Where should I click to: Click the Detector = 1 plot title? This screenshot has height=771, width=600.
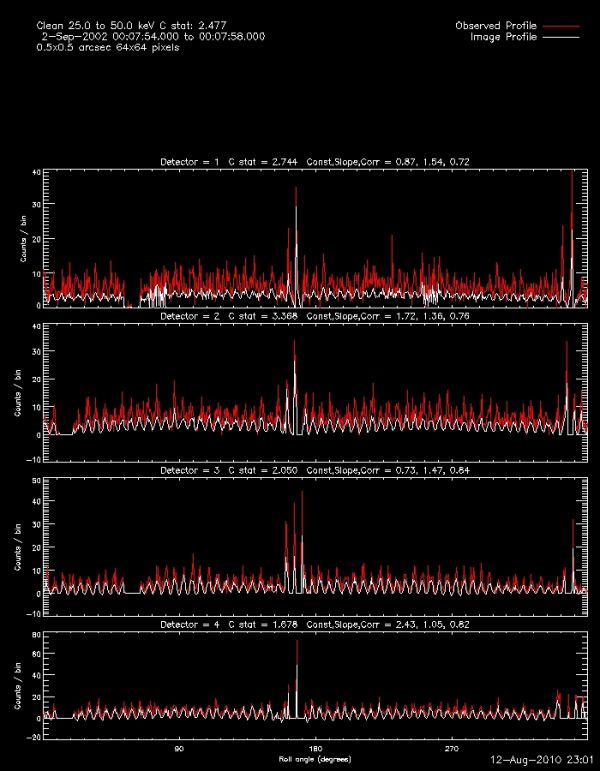(x=318, y=161)
